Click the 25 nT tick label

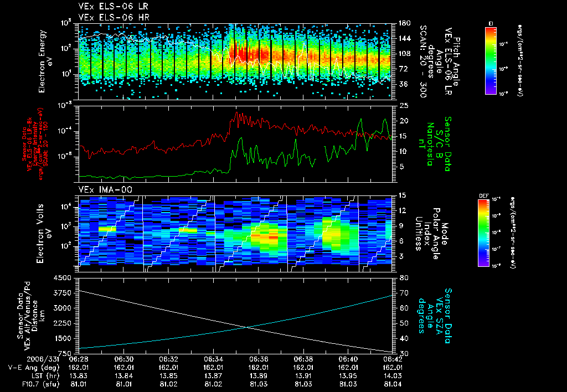pos(404,106)
